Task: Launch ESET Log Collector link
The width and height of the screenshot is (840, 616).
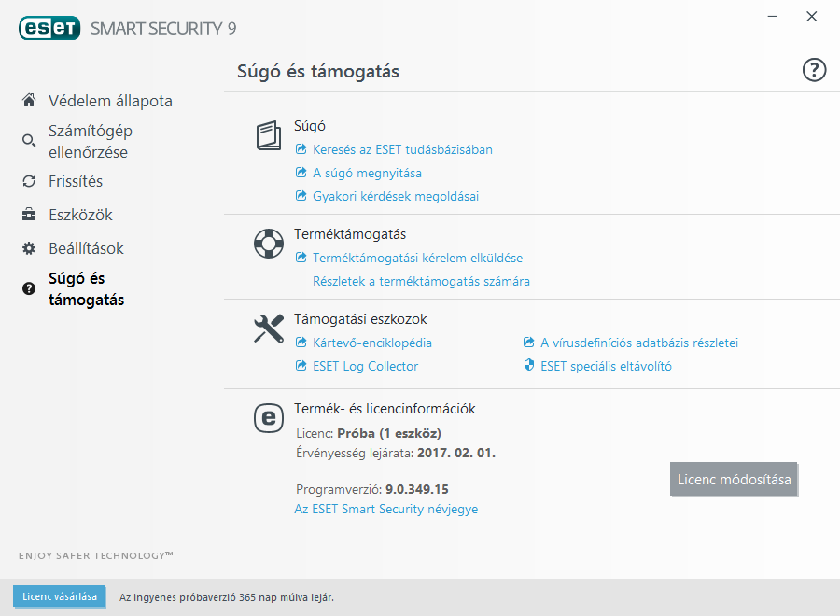Action: 365,366
